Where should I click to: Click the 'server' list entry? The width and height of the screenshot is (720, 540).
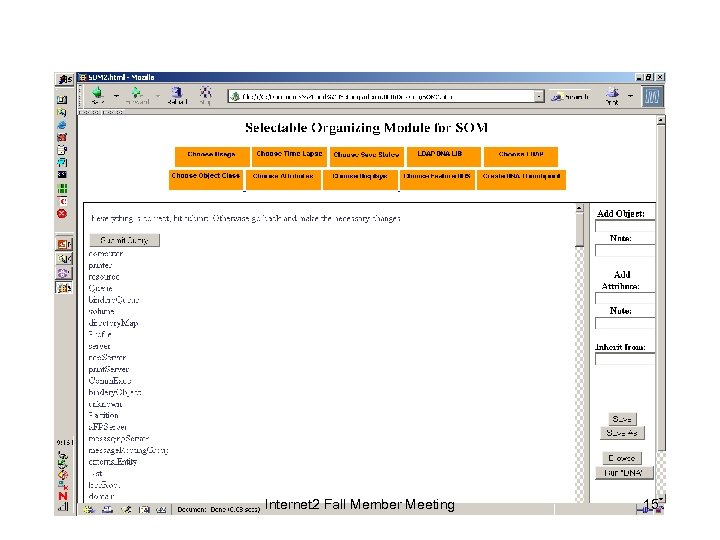pyautogui.click(x=99, y=346)
